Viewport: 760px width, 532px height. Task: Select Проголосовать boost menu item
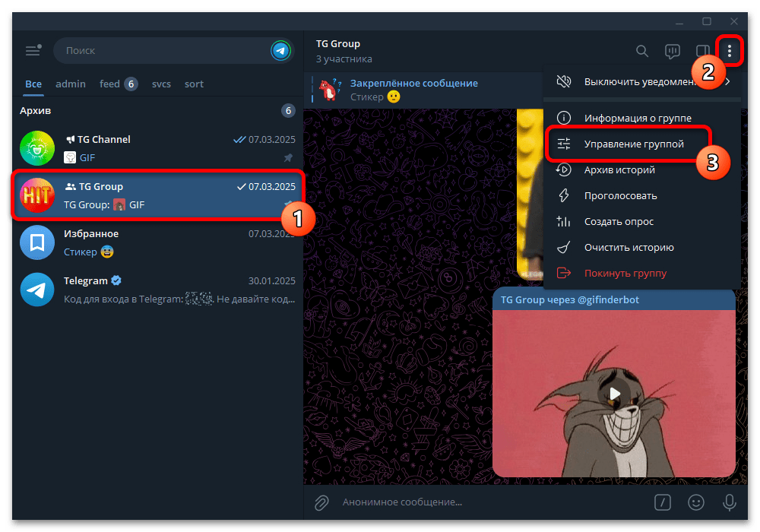642,196
